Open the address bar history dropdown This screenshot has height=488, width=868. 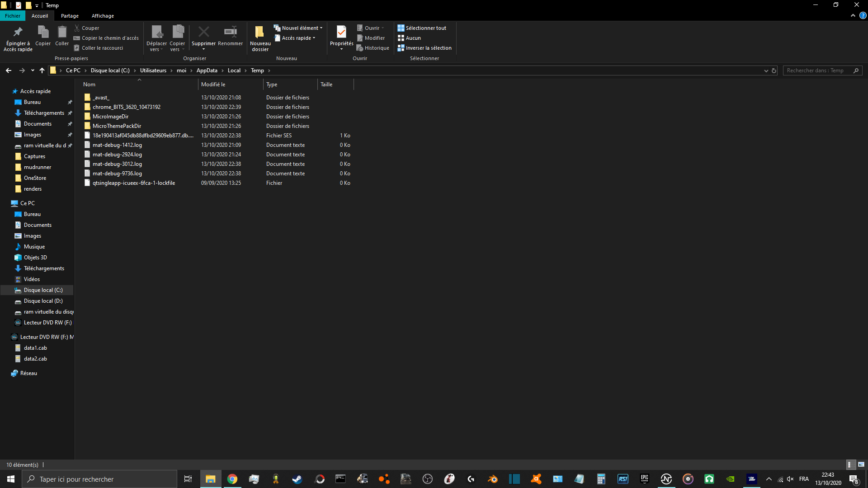tap(766, 70)
